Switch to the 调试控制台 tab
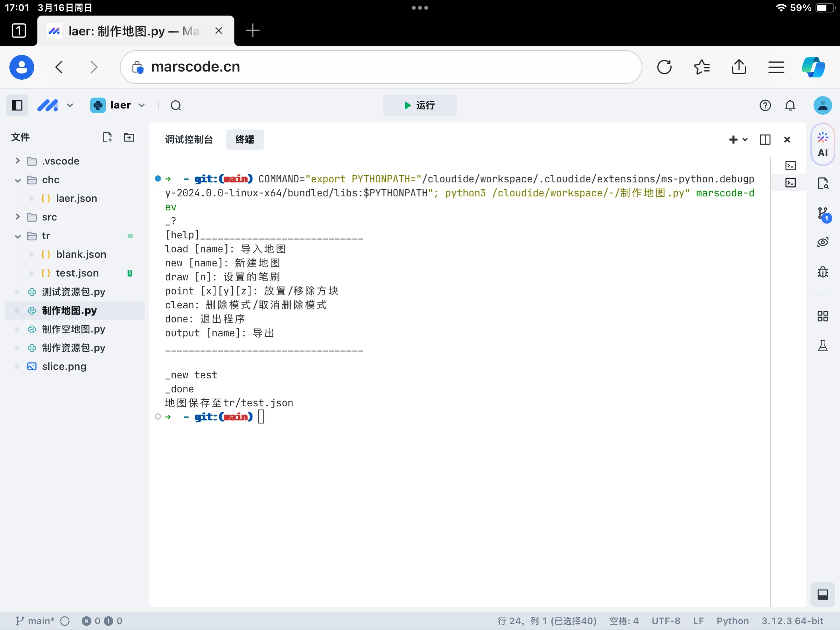Viewport: 840px width, 630px height. point(189,140)
